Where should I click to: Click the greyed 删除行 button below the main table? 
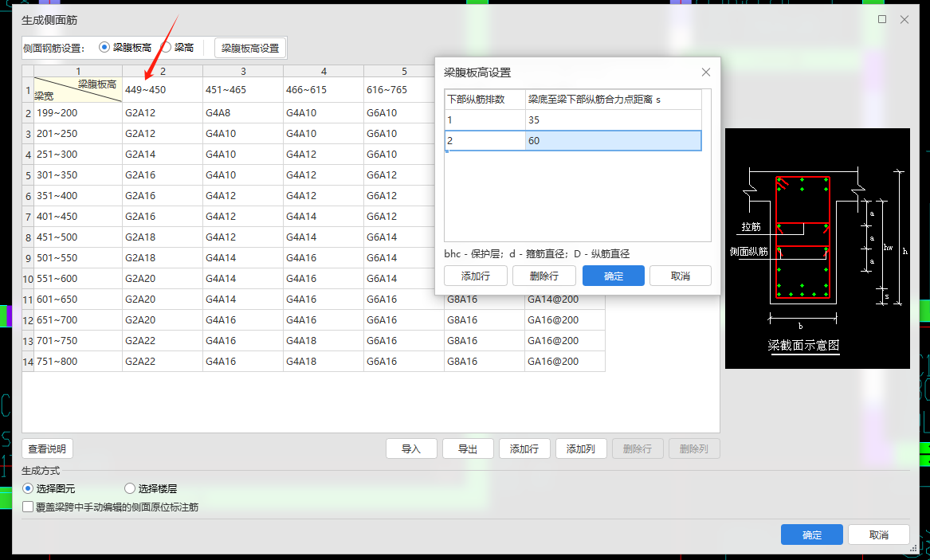pyautogui.click(x=638, y=448)
